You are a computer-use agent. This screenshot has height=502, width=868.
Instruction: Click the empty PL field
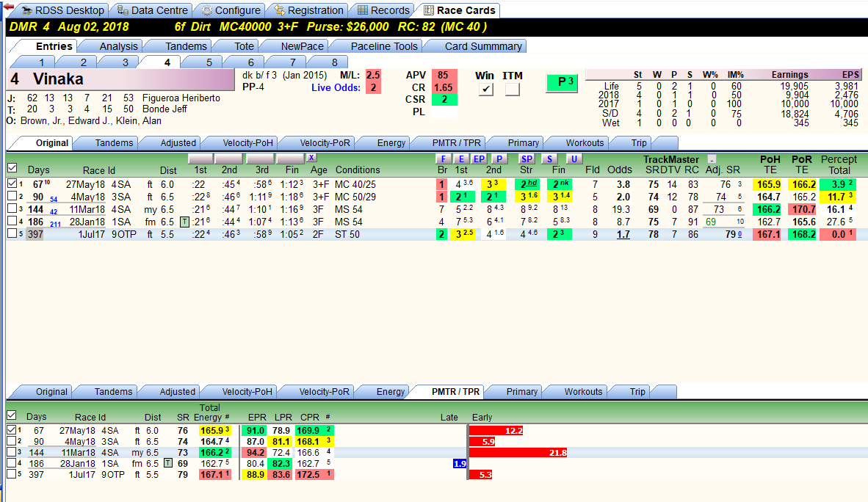[444, 112]
